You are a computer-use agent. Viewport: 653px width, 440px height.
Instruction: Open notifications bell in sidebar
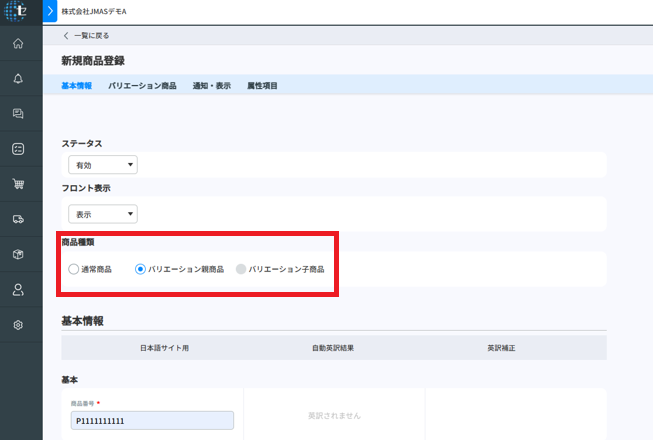(18, 79)
